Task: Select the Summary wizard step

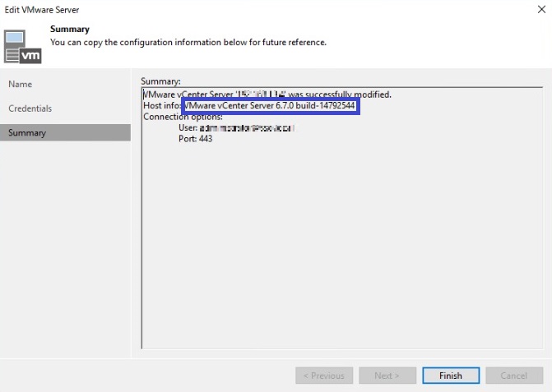Action: (x=65, y=132)
